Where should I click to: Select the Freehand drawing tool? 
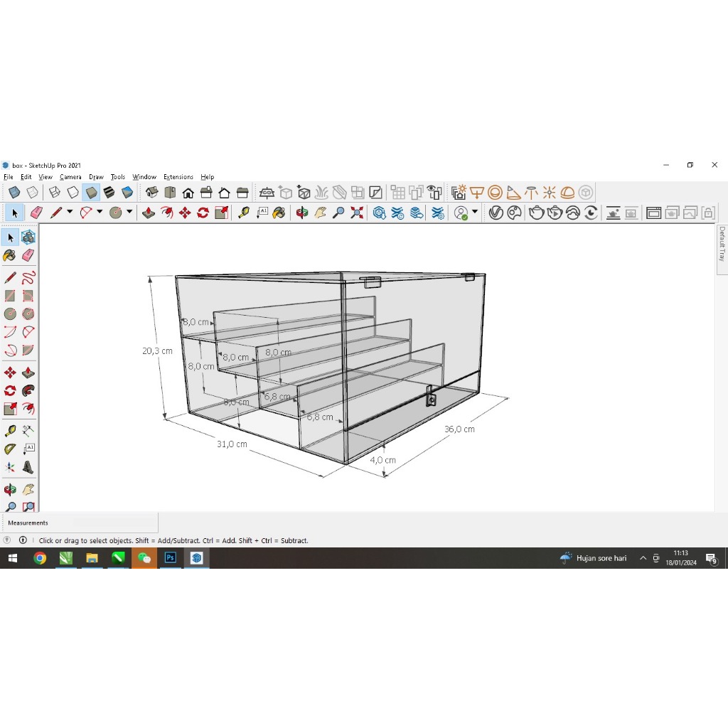[x=28, y=278]
